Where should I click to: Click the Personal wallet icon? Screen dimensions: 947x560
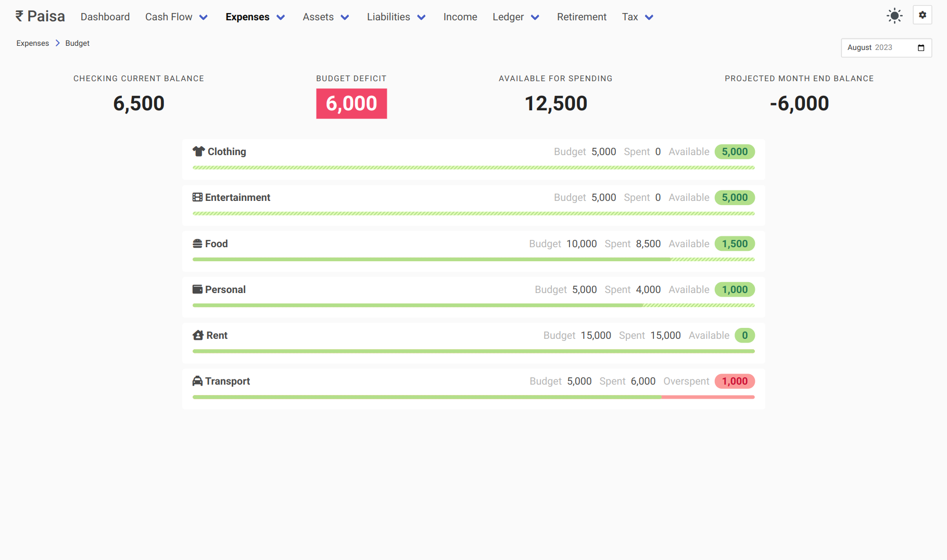tap(197, 289)
